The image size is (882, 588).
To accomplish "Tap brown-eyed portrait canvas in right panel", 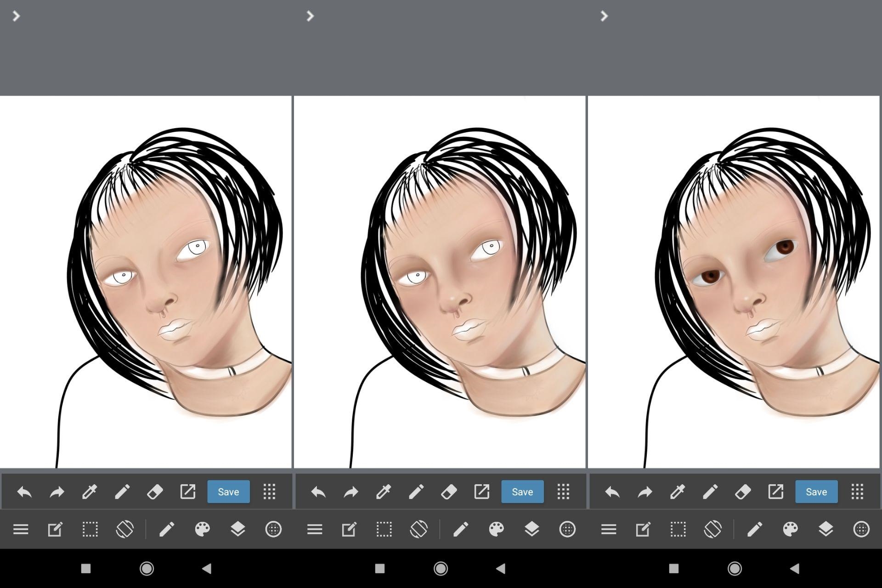I will pyautogui.click(x=734, y=282).
